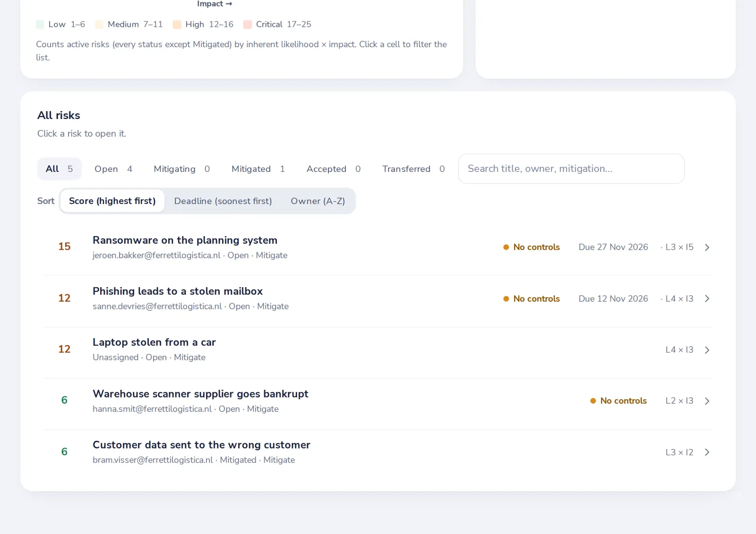Open chevron for Ransomware on the planning system

coord(707,247)
